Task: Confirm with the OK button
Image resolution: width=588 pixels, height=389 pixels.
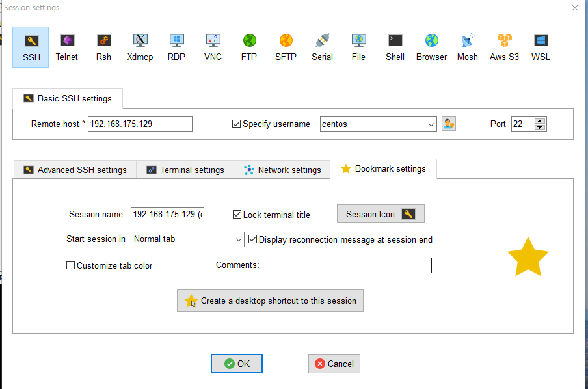Action: (x=237, y=364)
